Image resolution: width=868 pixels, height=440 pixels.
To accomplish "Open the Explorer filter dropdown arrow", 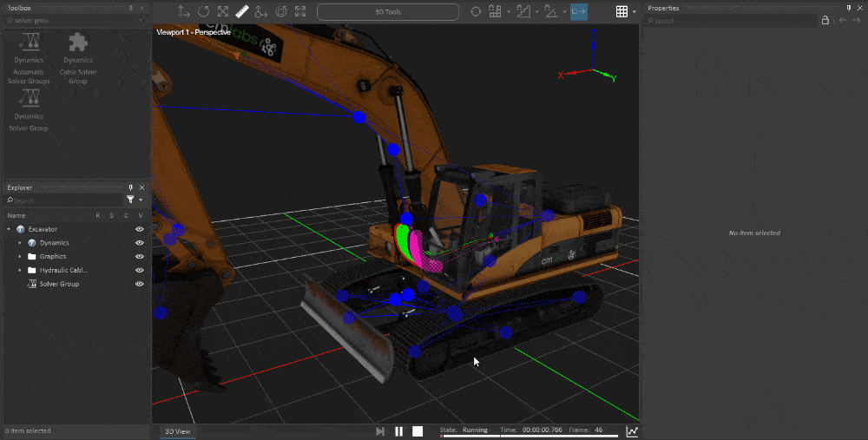I will pyautogui.click(x=141, y=200).
